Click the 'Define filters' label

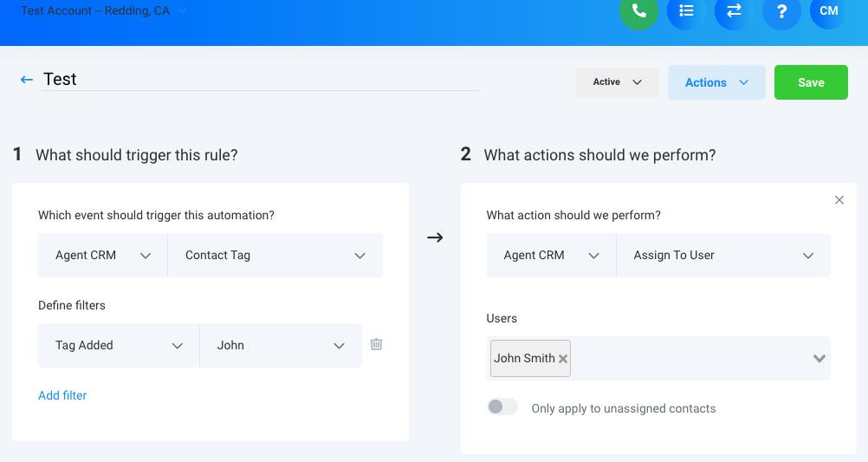click(71, 305)
